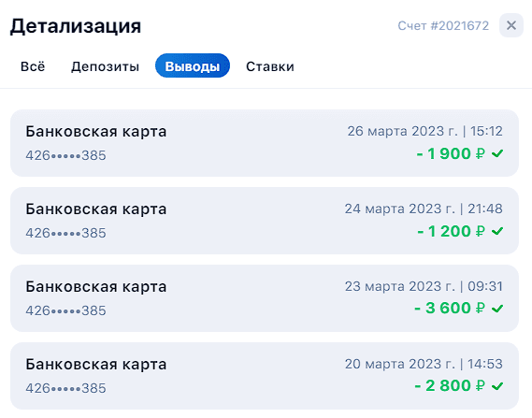
Task: Click green checkmark next to 2 800 ₽
Action: click(x=497, y=386)
